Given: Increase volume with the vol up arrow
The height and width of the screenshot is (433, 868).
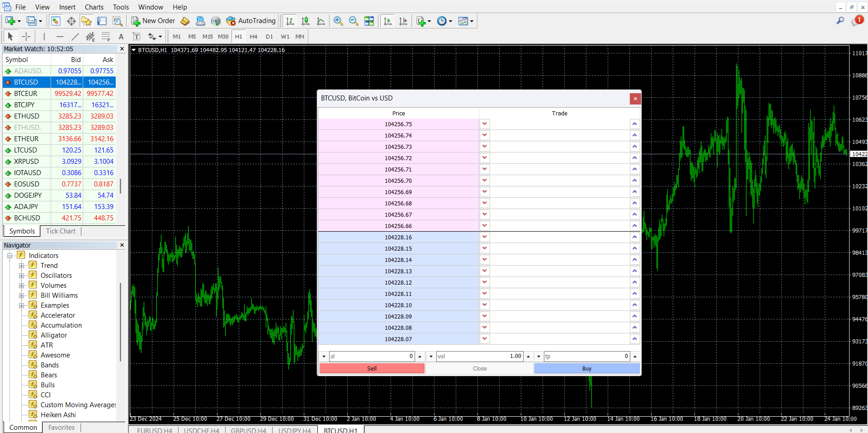Looking at the screenshot, I should pyautogui.click(x=528, y=357).
